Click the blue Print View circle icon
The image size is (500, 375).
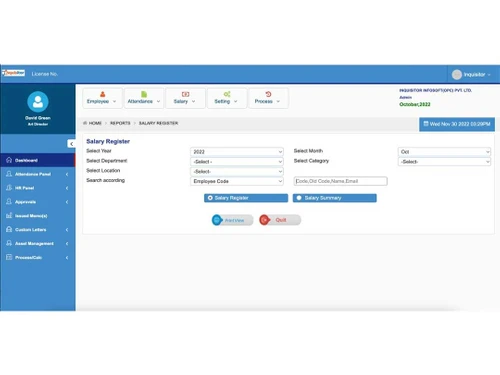click(217, 220)
